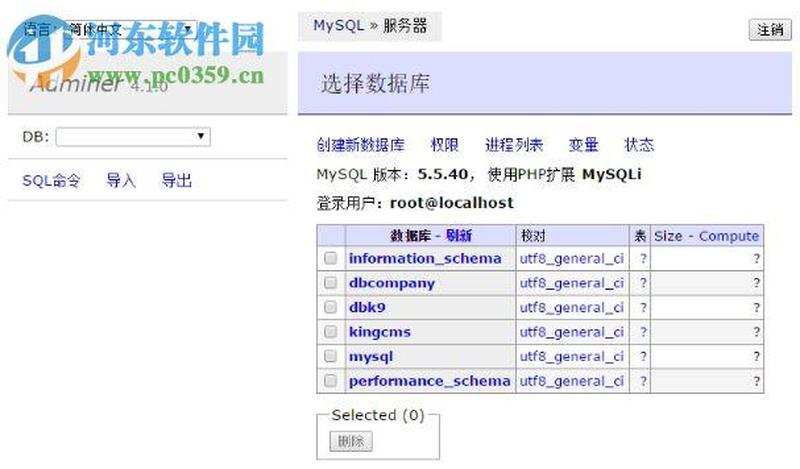Open the 导入 import link
The height and width of the screenshot is (469, 800).
point(121,181)
